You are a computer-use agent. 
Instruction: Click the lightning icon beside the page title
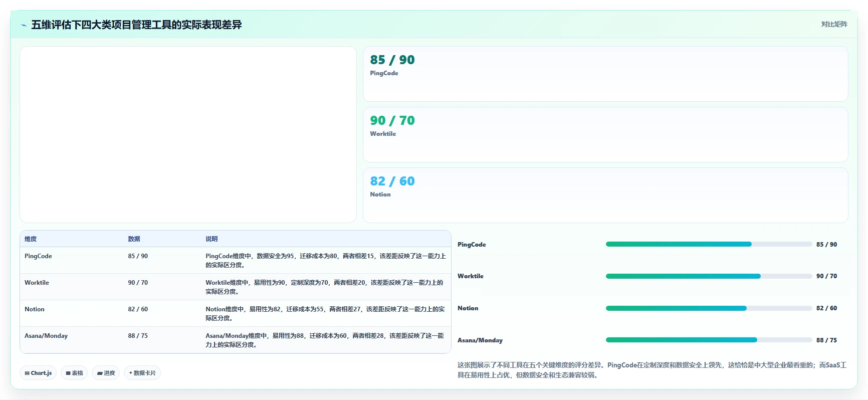[24, 25]
